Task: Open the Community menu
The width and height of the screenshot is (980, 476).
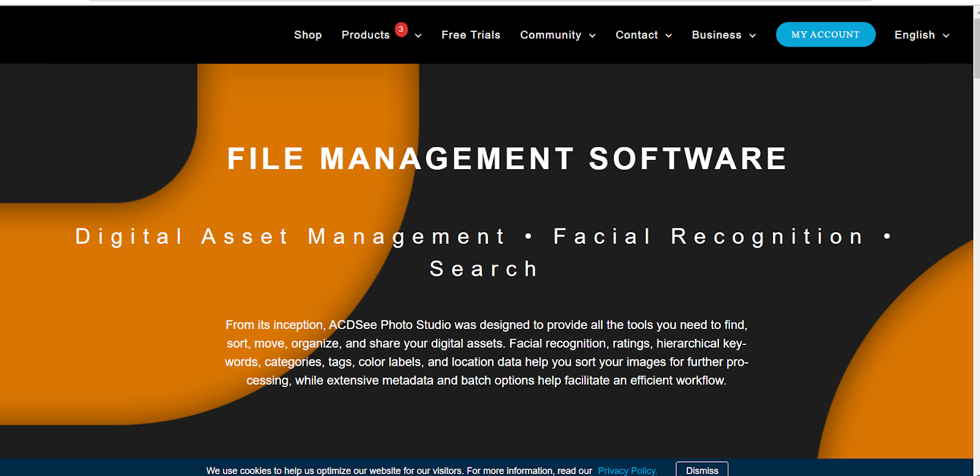Action: (x=551, y=35)
